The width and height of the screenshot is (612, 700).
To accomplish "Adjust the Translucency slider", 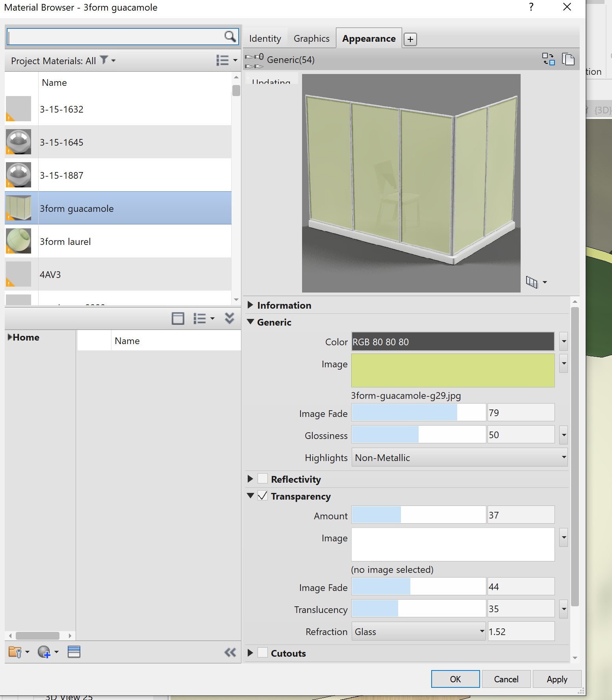I will (x=419, y=609).
